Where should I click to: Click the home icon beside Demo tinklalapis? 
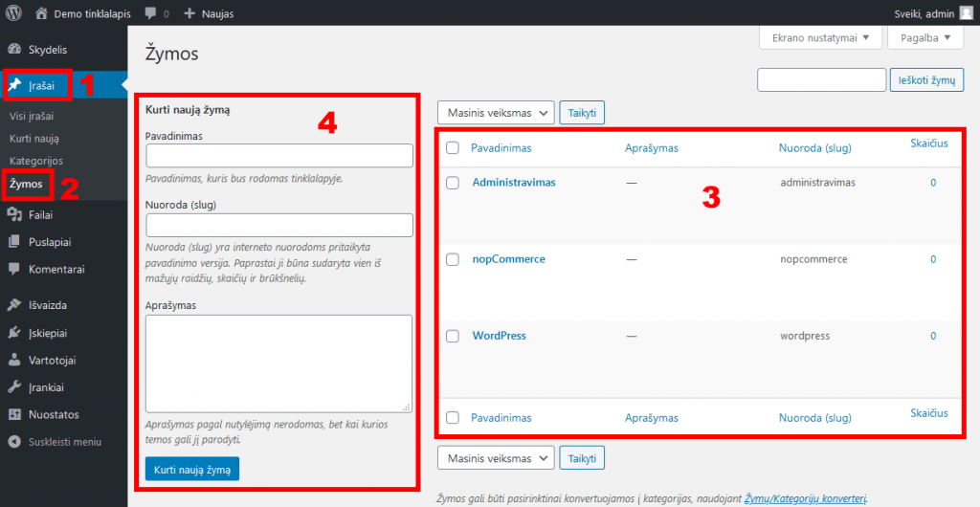click(x=41, y=12)
